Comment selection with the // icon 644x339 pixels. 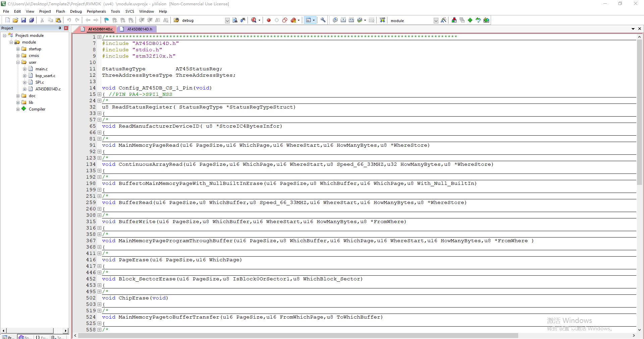click(x=158, y=20)
